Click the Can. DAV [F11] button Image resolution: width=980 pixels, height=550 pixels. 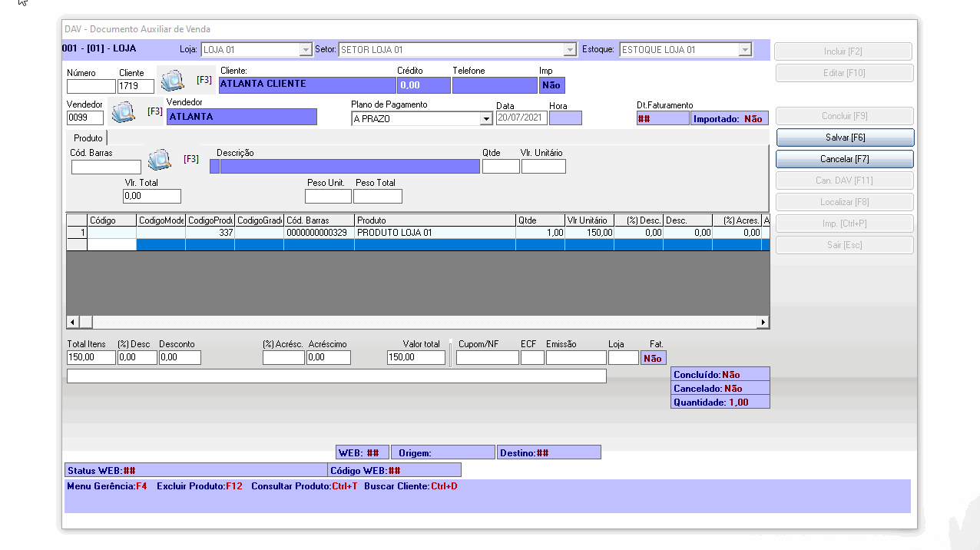pos(845,181)
